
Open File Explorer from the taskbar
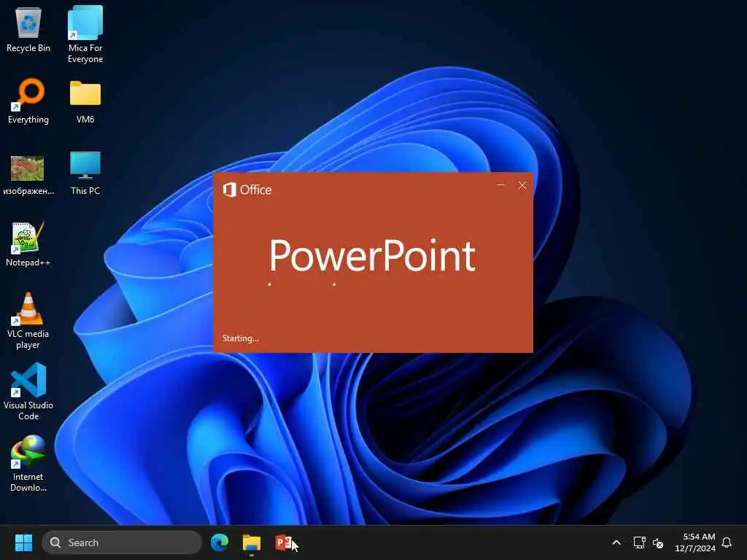[252, 542]
